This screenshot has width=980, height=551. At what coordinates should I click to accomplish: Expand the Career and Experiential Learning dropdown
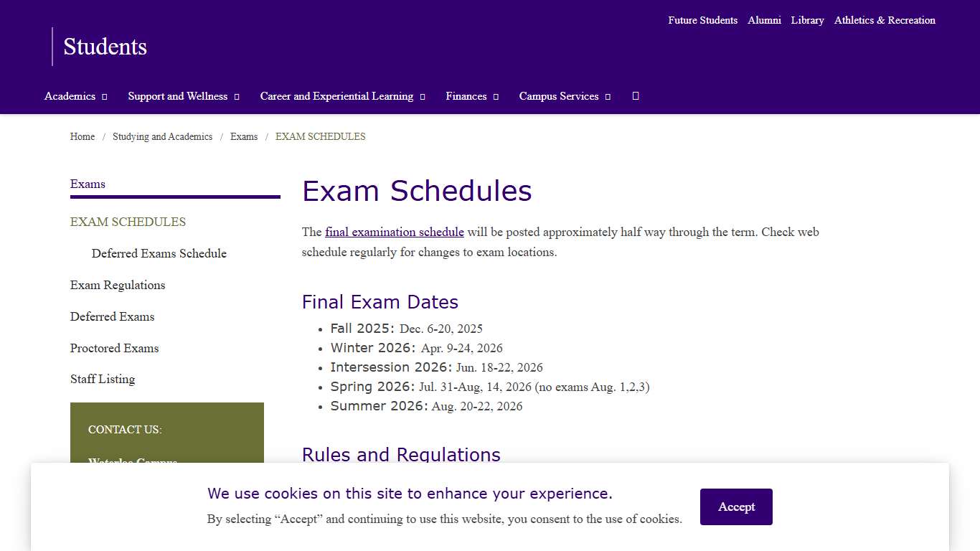[423, 96]
